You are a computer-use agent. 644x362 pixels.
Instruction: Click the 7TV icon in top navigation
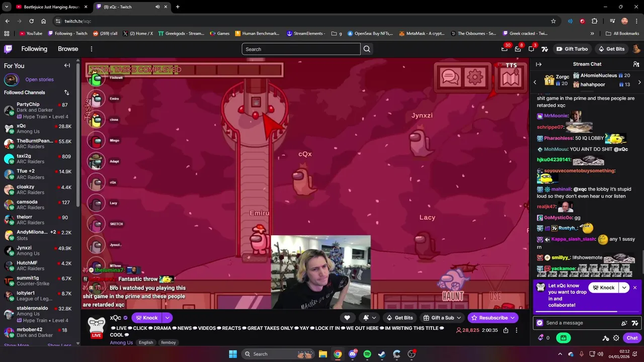click(x=544, y=49)
